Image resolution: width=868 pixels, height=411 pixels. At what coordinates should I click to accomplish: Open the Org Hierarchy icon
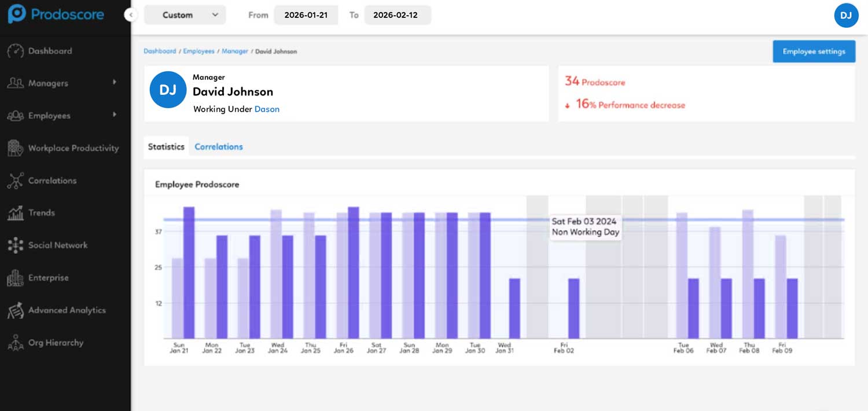click(x=16, y=343)
